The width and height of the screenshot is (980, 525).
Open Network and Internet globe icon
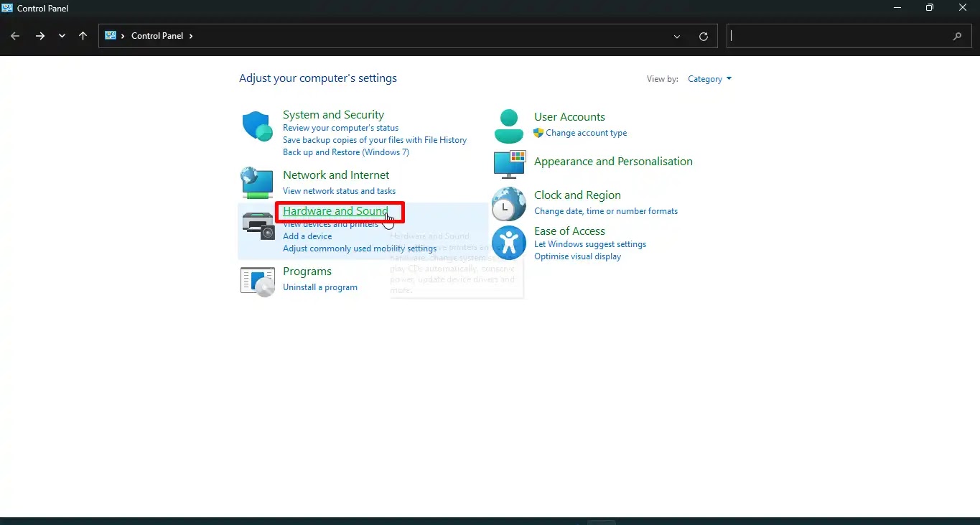[257, 182]
